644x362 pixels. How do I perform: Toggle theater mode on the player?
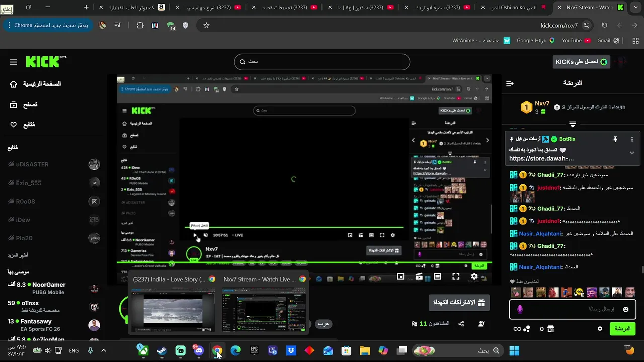[438, 276]
